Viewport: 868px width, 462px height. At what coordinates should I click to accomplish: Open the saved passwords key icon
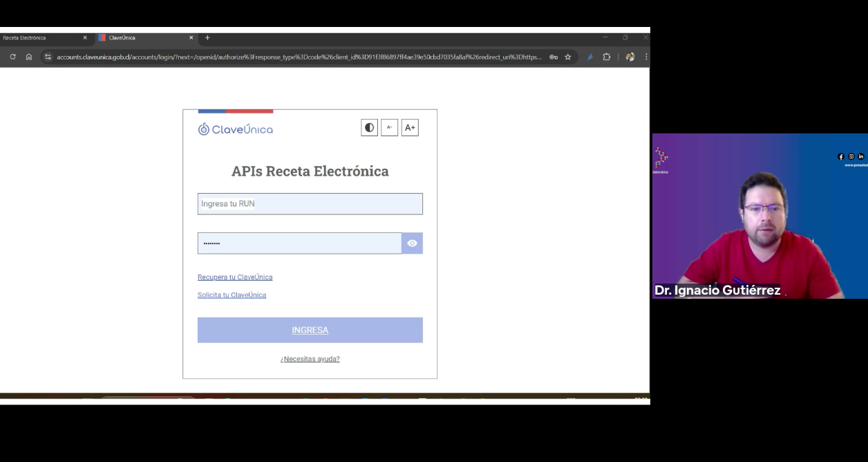554,57
